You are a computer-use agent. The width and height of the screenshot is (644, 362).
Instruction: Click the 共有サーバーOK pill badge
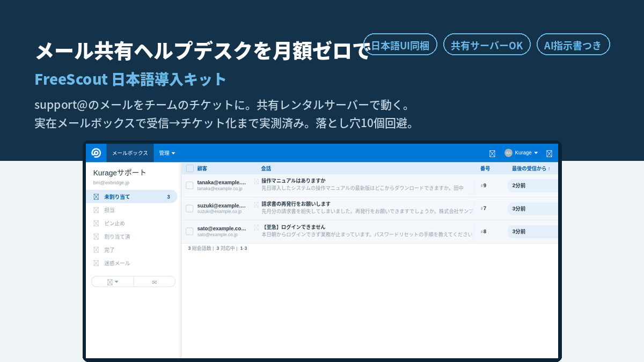click(487, 45)
